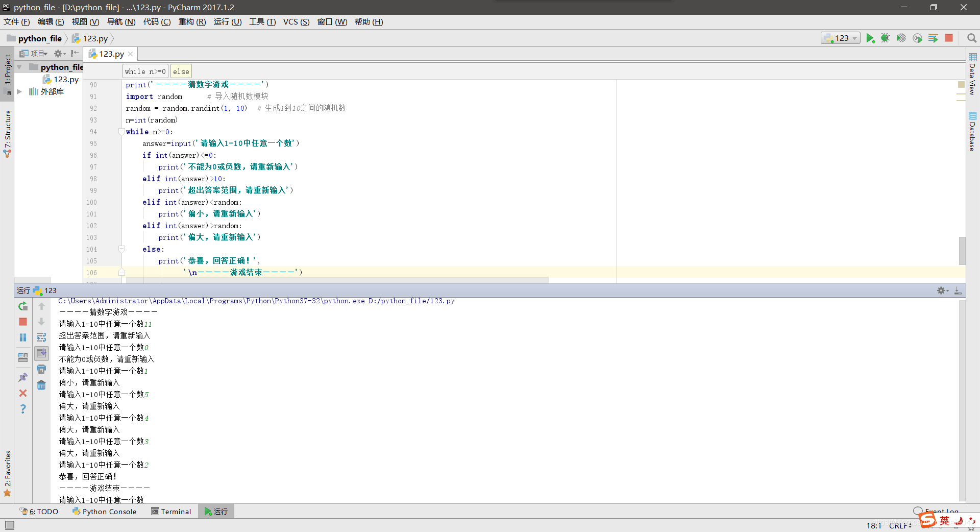Print the console output
The width and height of the screenshot is (980, 532).
coord(41,369)
